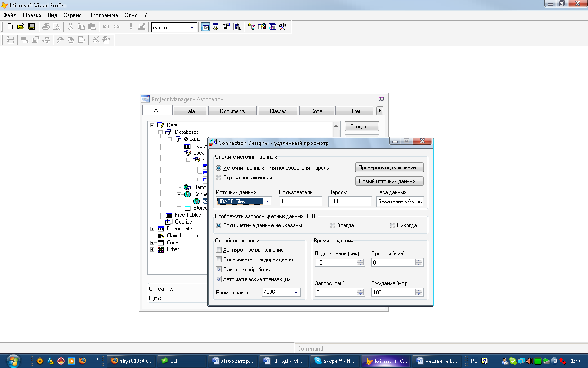This screenshot has width=588, height=368.
Task: Expand the Documents tree node
Action: [153, 229]
